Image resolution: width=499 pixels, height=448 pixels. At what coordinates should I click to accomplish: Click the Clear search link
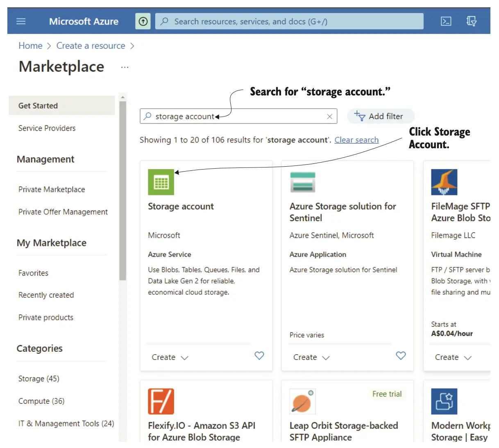[x=356, y=140]
